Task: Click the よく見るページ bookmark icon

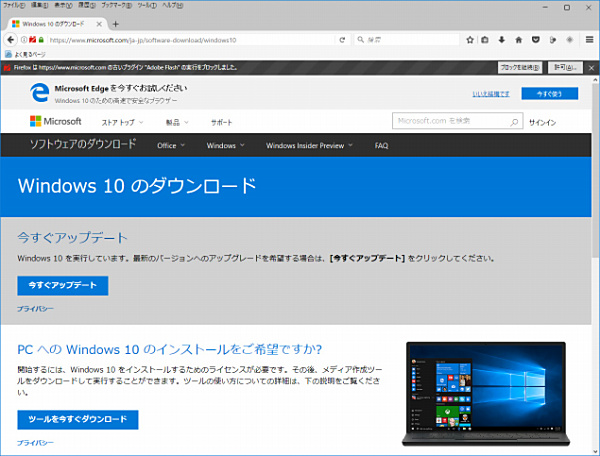Action: pos(8,54)
